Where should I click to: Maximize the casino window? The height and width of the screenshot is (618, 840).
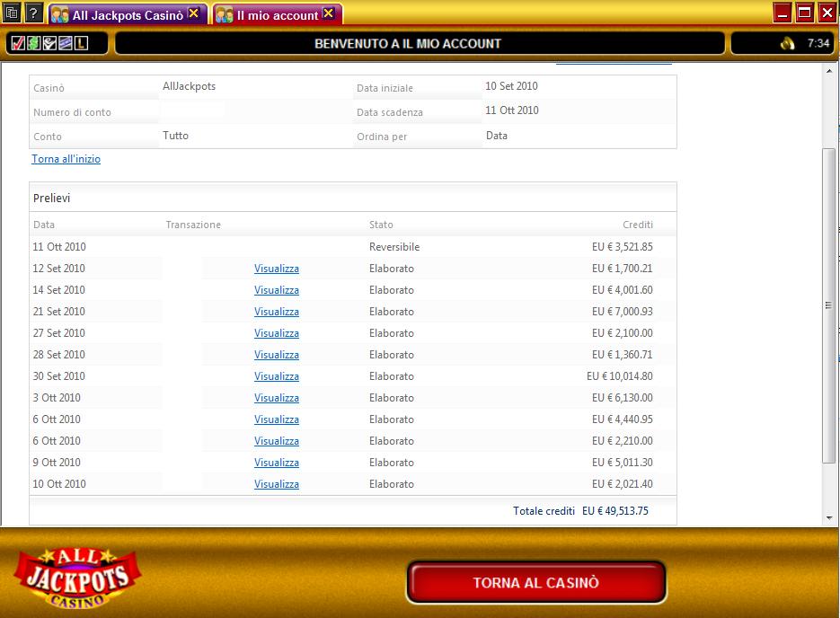[805, 13]
